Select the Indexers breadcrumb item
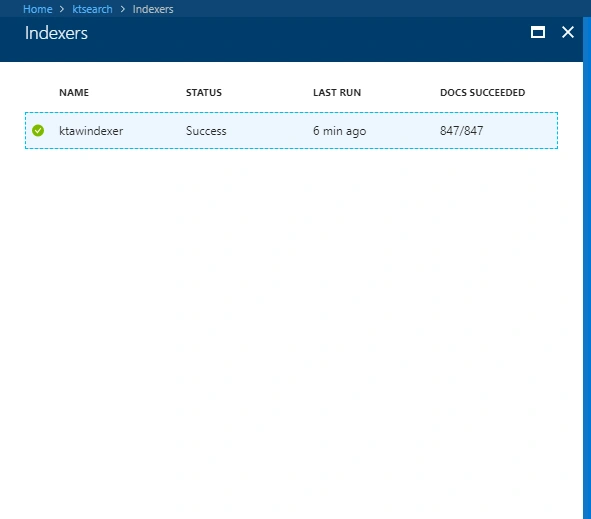591x519 pixels. [x=153, y=9]
